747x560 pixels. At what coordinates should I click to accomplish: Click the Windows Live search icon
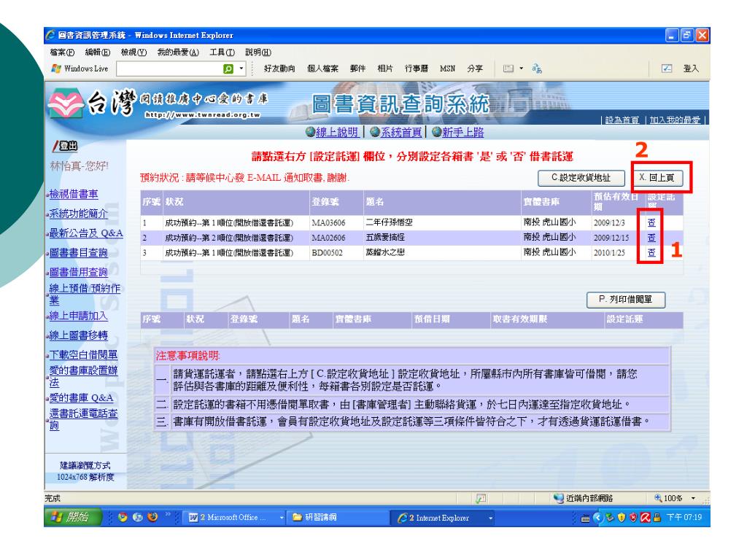(x=228, y=69)
